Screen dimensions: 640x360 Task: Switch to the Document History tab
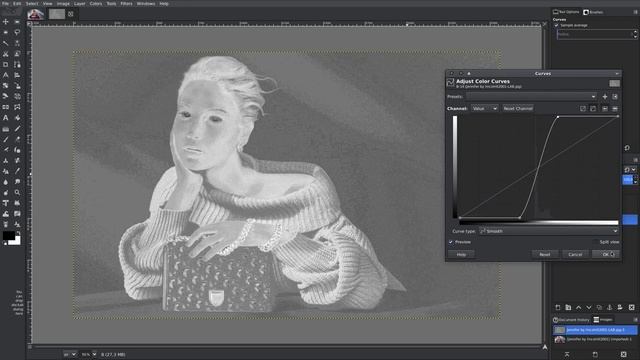(571, 320)
